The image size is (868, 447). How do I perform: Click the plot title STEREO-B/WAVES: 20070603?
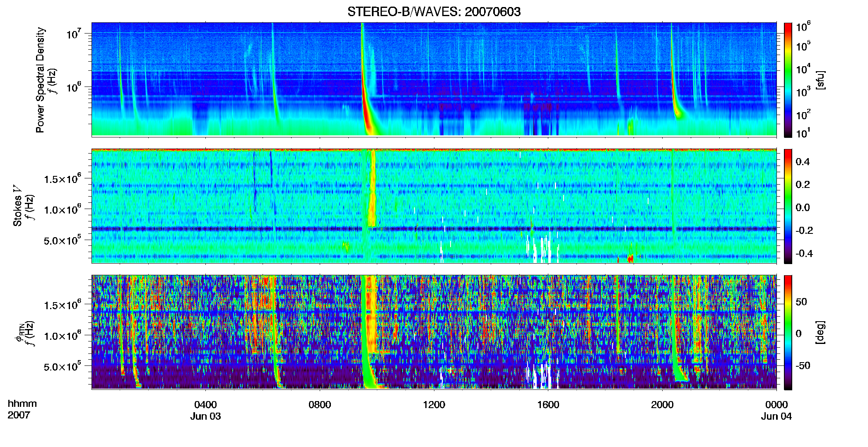434,12
